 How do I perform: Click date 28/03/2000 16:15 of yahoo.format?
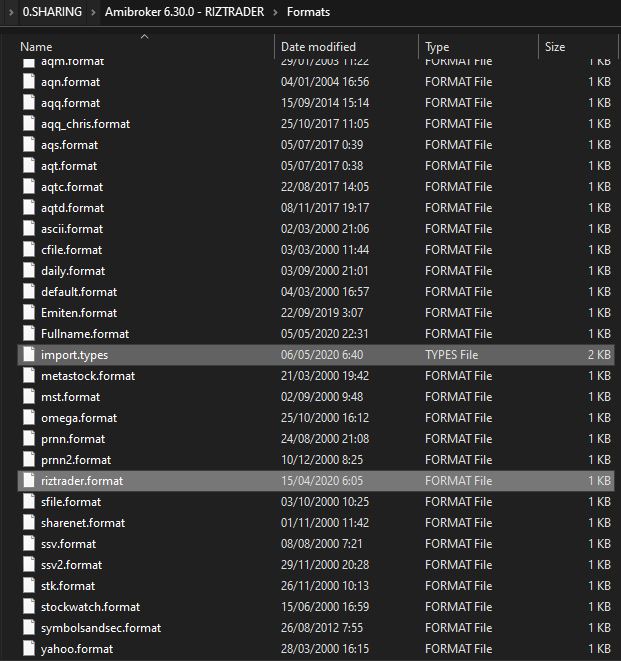325,649
